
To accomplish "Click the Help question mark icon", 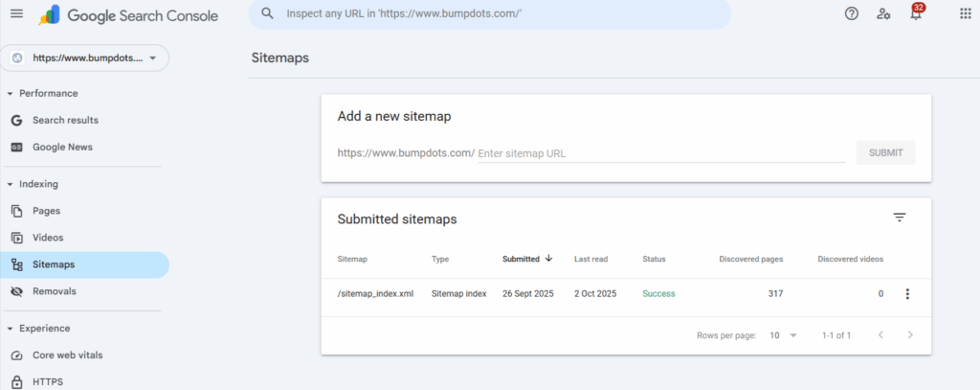I will (x=852, y=14).
